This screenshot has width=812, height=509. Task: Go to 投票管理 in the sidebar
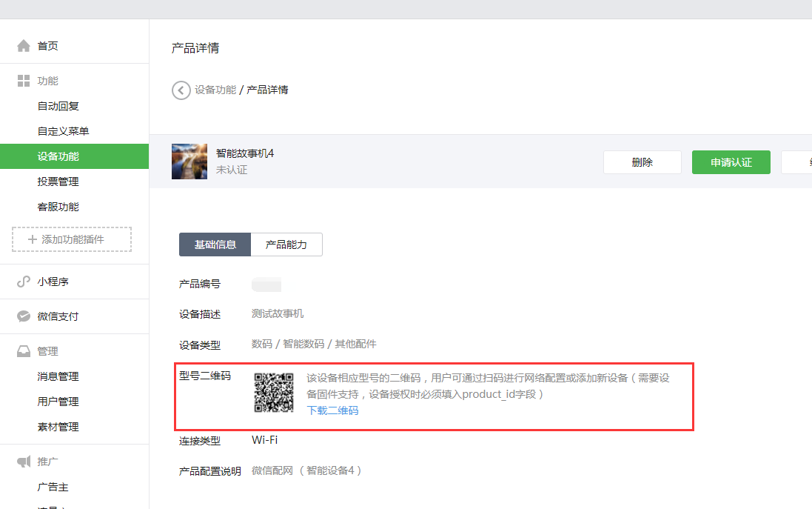coord(58,182)
